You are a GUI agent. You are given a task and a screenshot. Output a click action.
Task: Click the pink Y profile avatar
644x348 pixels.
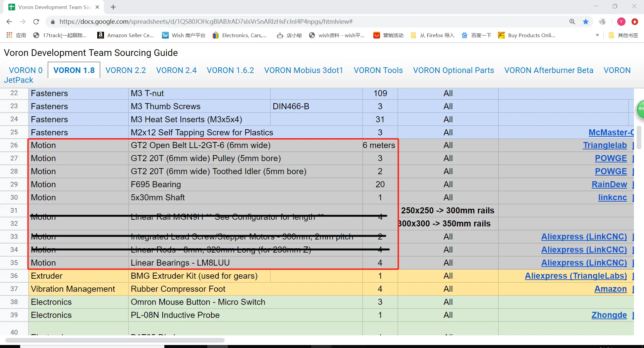coord(621,22)
